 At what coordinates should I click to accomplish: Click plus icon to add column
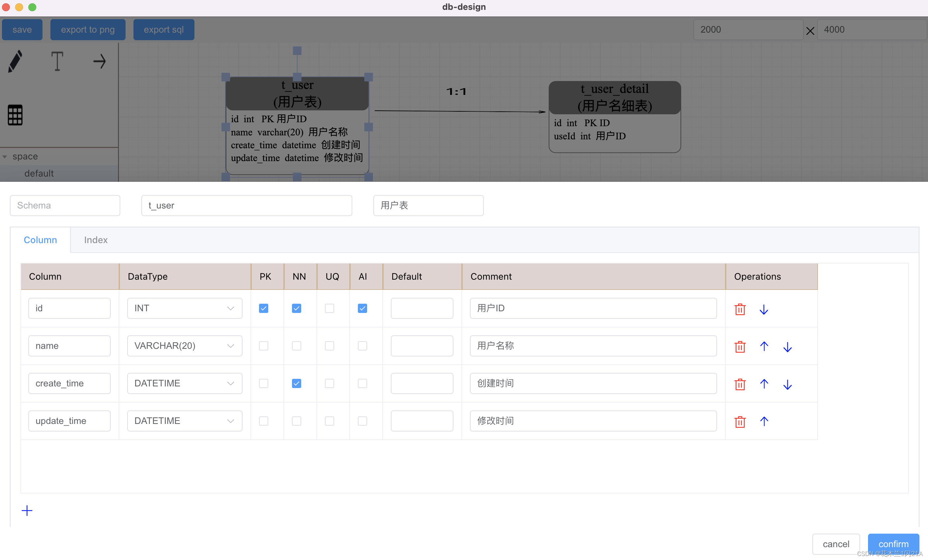coord(27,510)
